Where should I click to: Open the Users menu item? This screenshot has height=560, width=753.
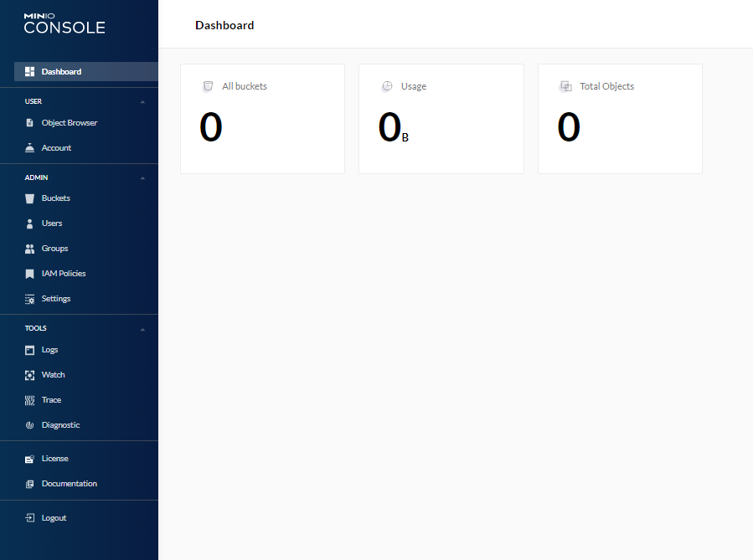point(52,223)
